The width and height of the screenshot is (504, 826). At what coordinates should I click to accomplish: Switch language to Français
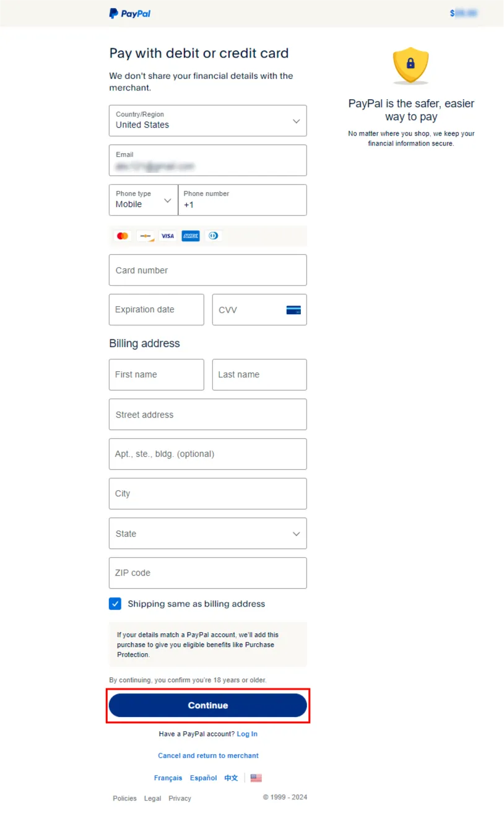pos(168,778)
